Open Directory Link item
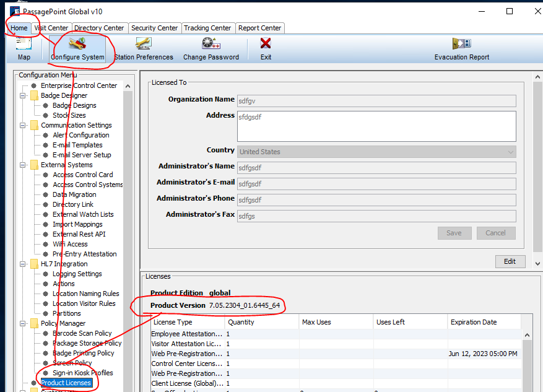The height and width of the screenshot is (392, 543). click(x=73, y=204)
